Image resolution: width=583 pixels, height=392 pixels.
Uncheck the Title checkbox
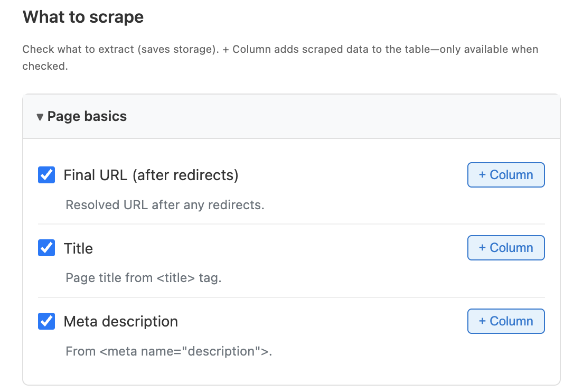tap(46, 248)
